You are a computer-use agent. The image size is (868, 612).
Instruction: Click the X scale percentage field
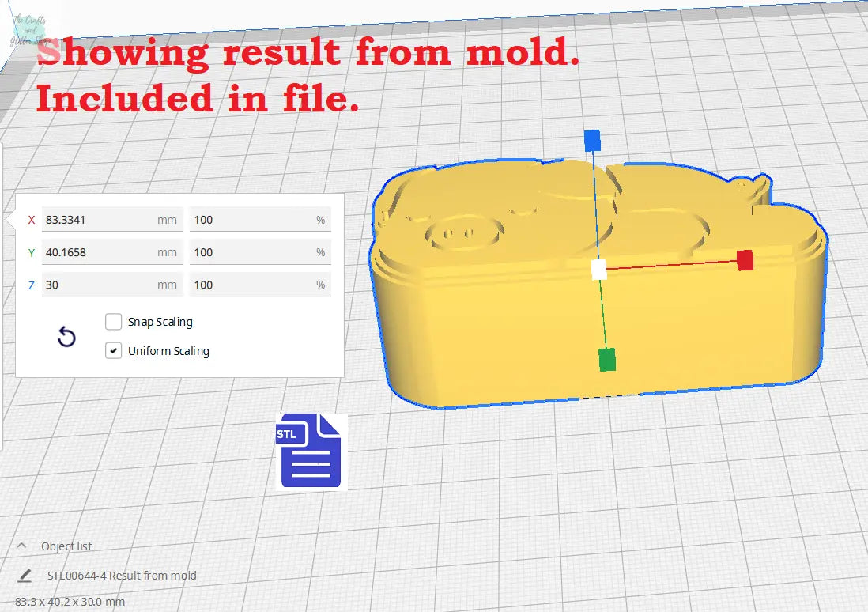[x=251, y=220]
